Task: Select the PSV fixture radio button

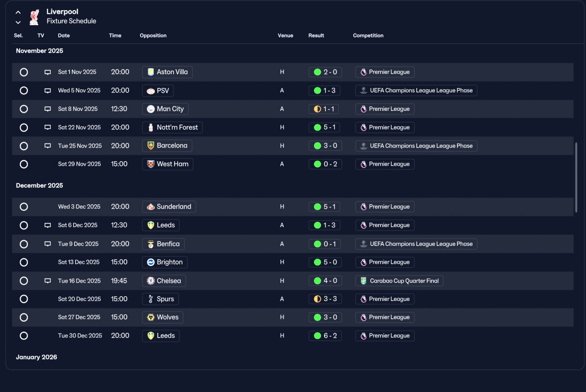Action: click(x=24, y=91)
